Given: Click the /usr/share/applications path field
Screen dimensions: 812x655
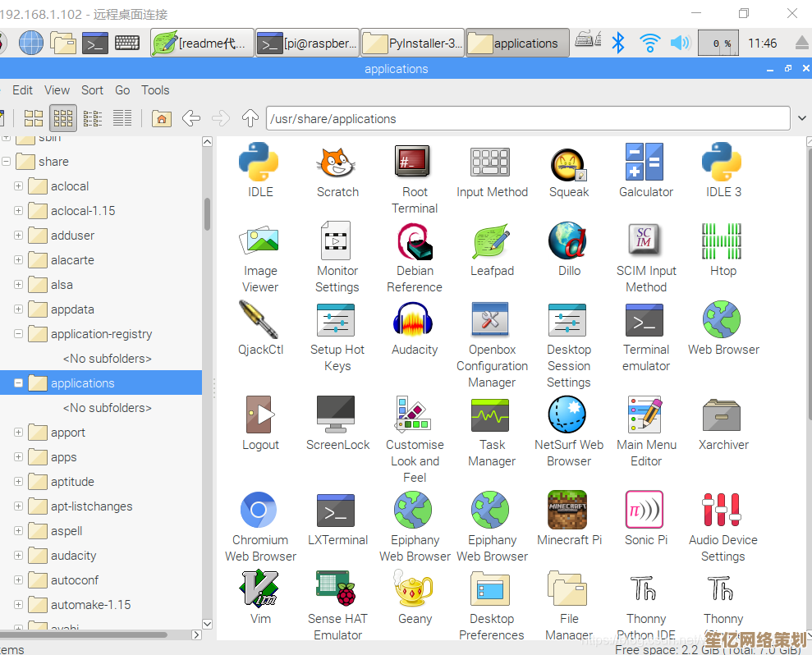Looking at the screenshot, I should (x=527, y=119).
